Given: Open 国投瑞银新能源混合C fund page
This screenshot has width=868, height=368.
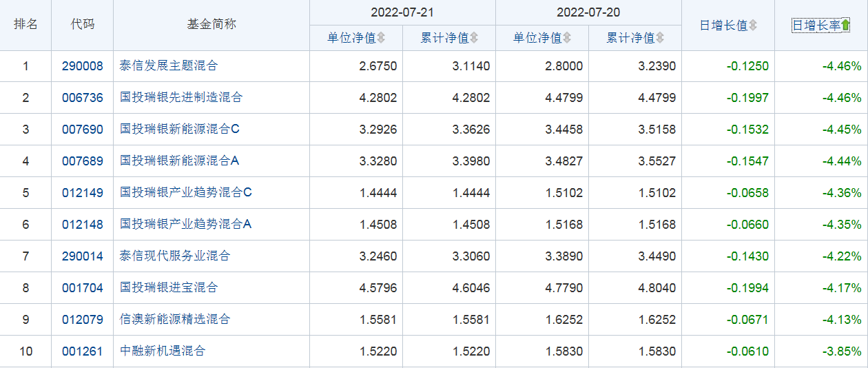Looking at the screenshot, I should tap(180, 130).
